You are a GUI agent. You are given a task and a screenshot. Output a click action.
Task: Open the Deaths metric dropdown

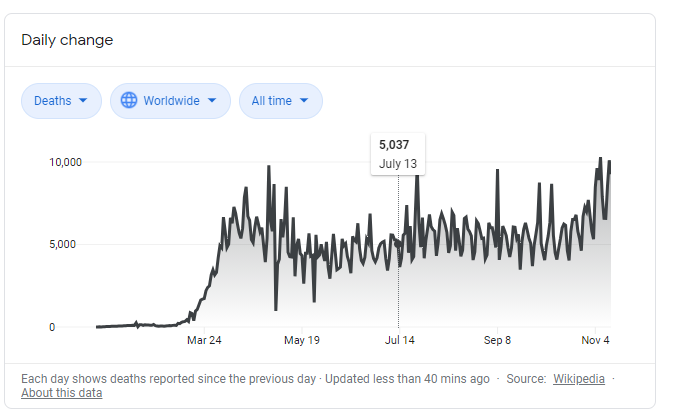pos(61,101)
